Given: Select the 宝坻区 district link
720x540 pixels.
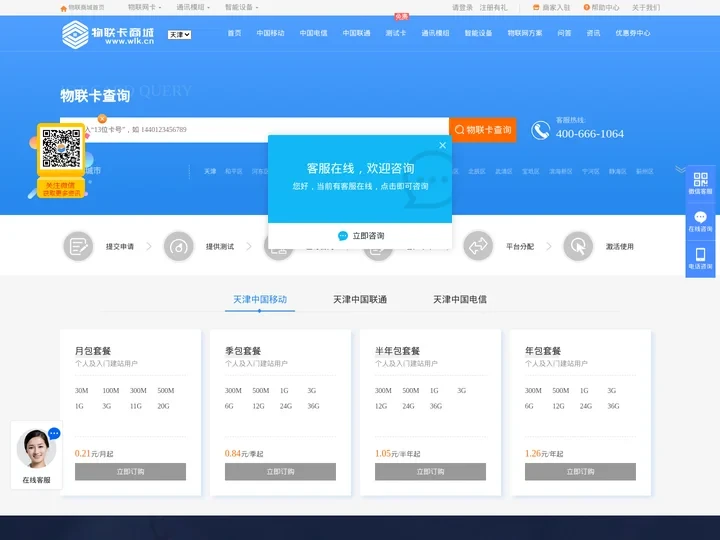Looking at the screenshot, I should tap(531, 172).
